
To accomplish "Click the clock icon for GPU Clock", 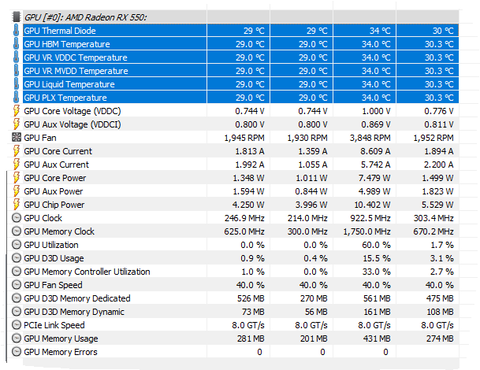I will [16, 218].
